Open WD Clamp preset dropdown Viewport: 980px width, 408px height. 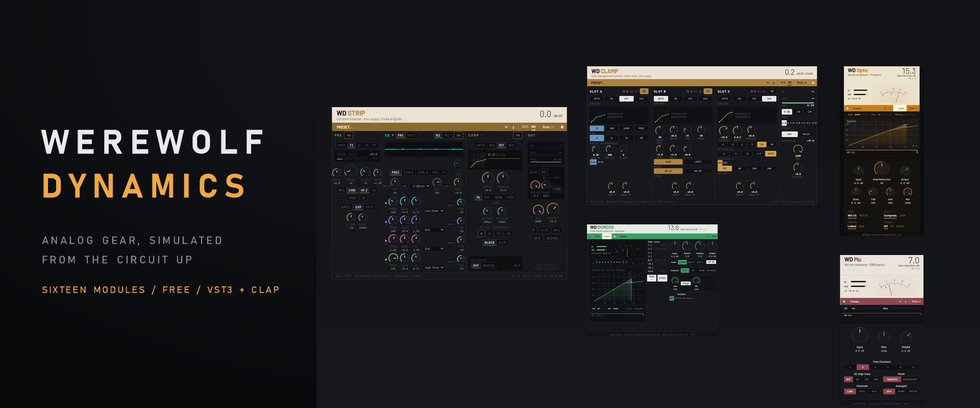tap(679, 83)
